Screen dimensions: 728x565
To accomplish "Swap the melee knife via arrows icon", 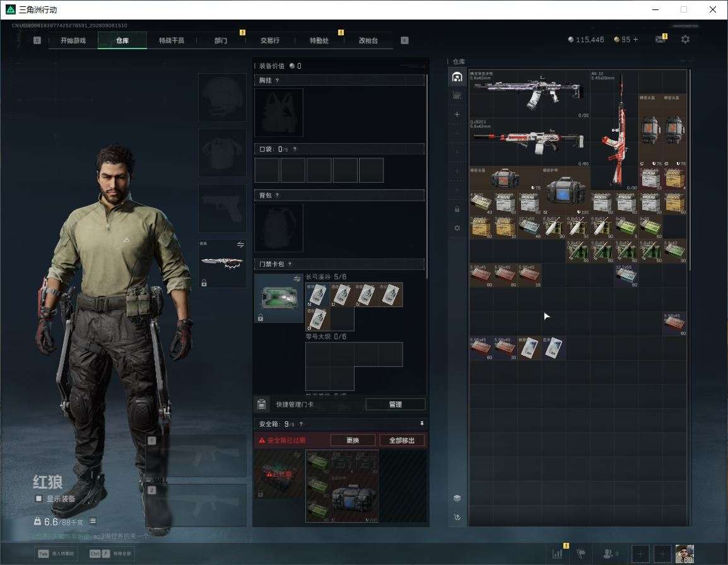I will (x=240, y=245).
